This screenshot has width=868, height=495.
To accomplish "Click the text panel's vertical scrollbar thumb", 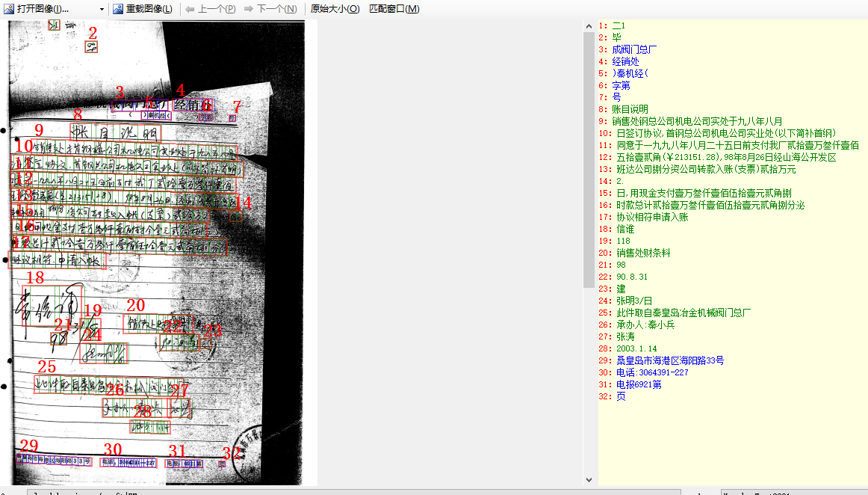I will pyautogui.click(x=589, y=157).
